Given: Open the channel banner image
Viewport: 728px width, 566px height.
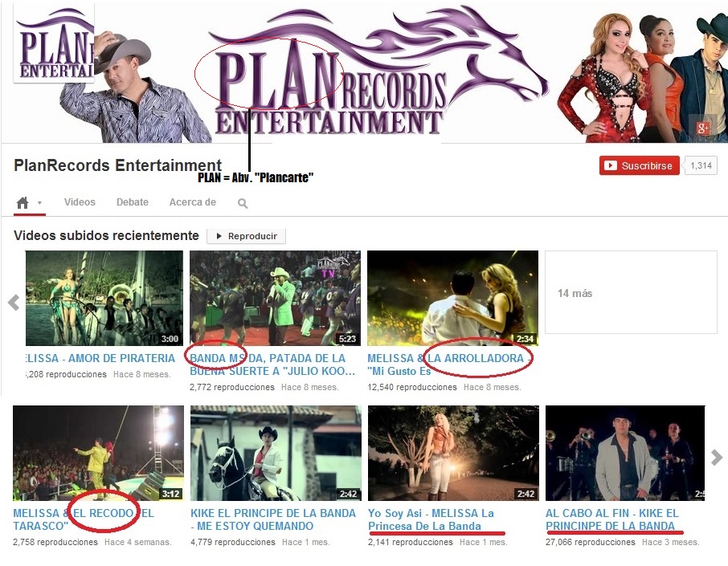Looking at the screenshot, I should pos(364,72).
